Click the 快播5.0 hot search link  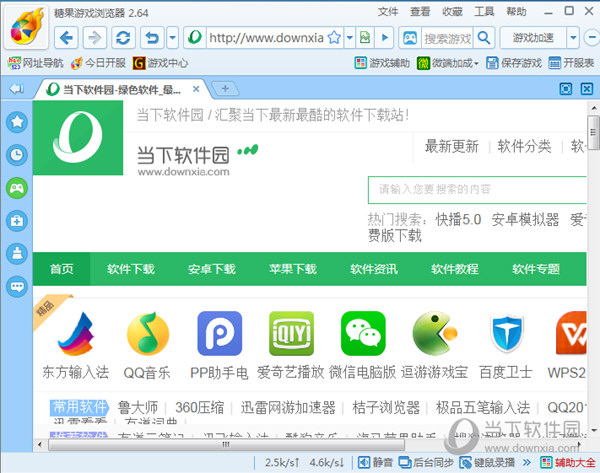[458, 220]
